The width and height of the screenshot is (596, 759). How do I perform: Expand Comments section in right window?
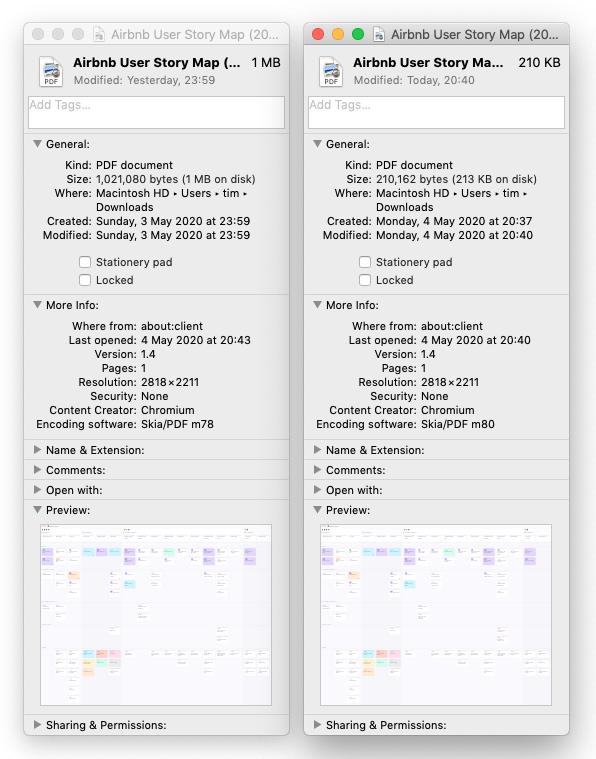317,470
